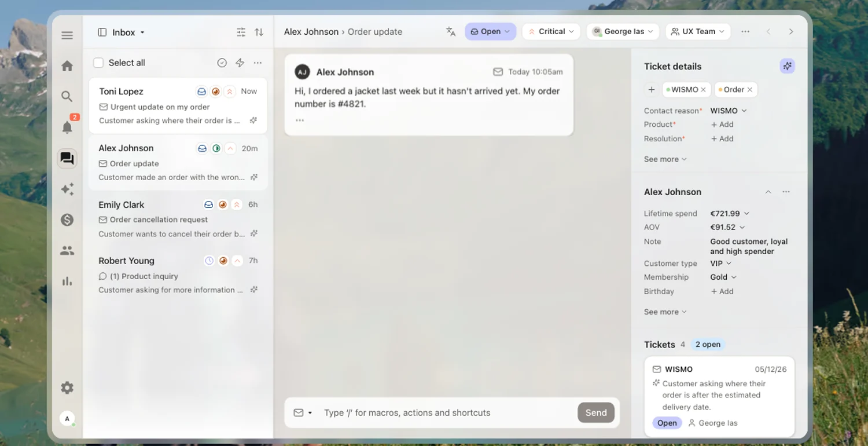Image resolution: width=868 pixels, height=446 pixels.
Task: Open Toni Lopez's ticket in inbox
Action: click(178, 106)
